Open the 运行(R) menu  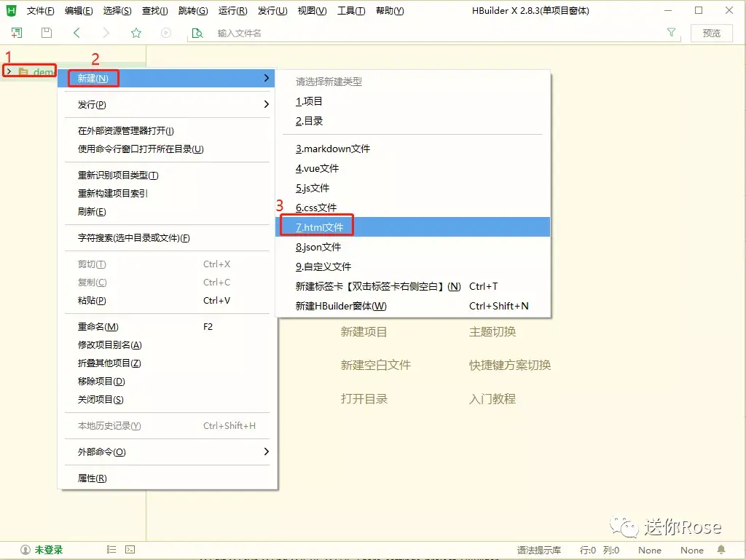pyautogui.click(x=232, y=10)
